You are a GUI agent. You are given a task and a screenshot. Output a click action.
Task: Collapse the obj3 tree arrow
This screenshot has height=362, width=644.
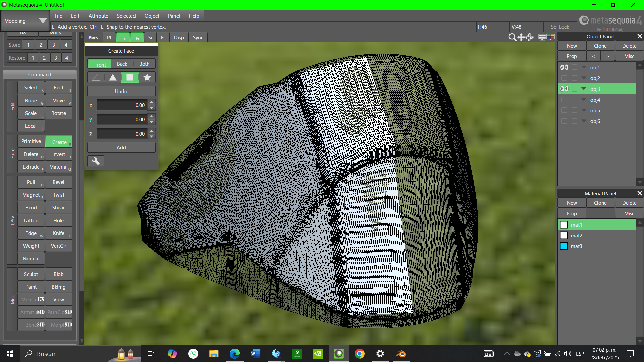coord(584,89)
